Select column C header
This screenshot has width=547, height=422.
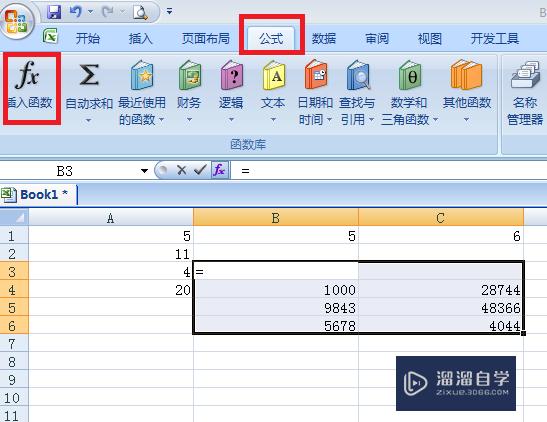[441, 218]
